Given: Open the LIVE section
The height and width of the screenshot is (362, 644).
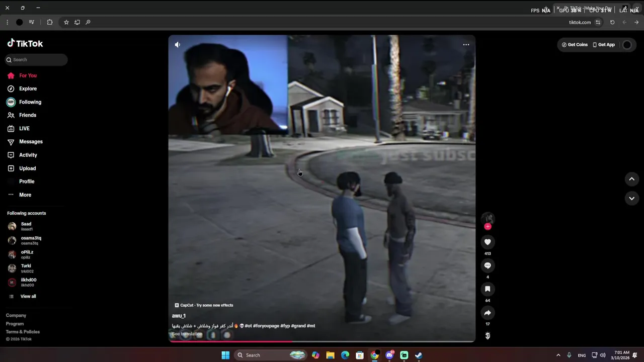Looking at the screenshot, I should (x=19, y=129).
